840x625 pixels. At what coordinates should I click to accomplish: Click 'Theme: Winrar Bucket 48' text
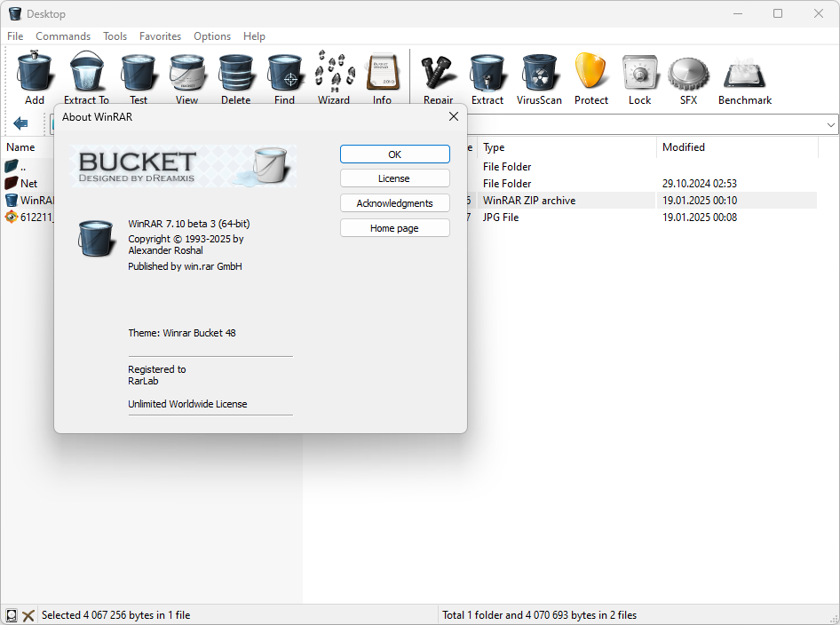[x=182, y=333]
